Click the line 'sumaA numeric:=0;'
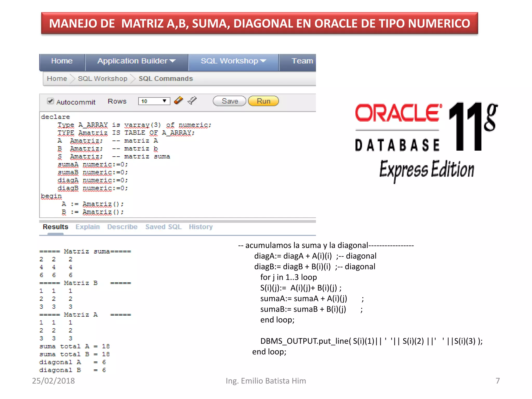532x399 pixels. point(93,164)
